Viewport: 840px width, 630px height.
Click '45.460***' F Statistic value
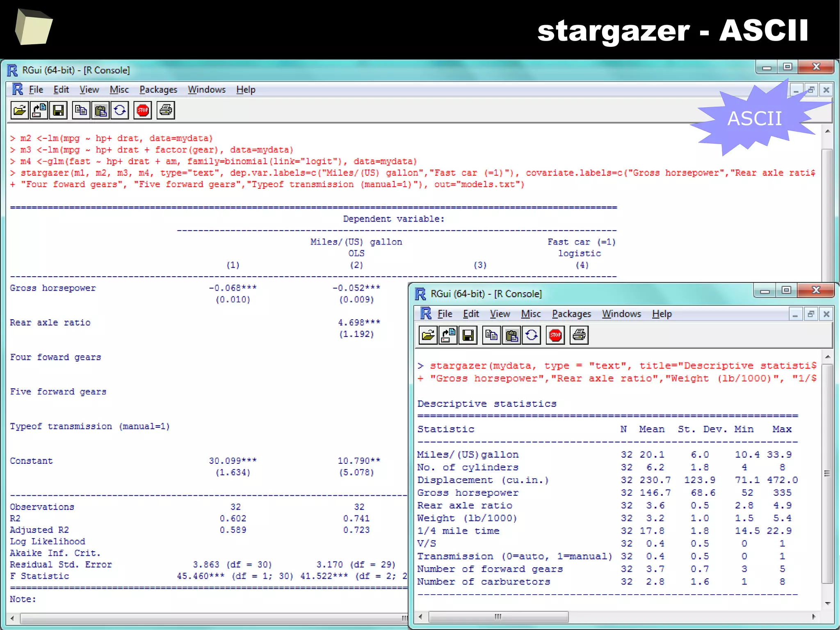[x=201, y=576]
